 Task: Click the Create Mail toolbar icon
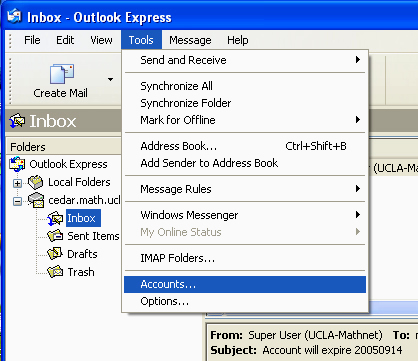pyautogui.click(x=62, y=74)
